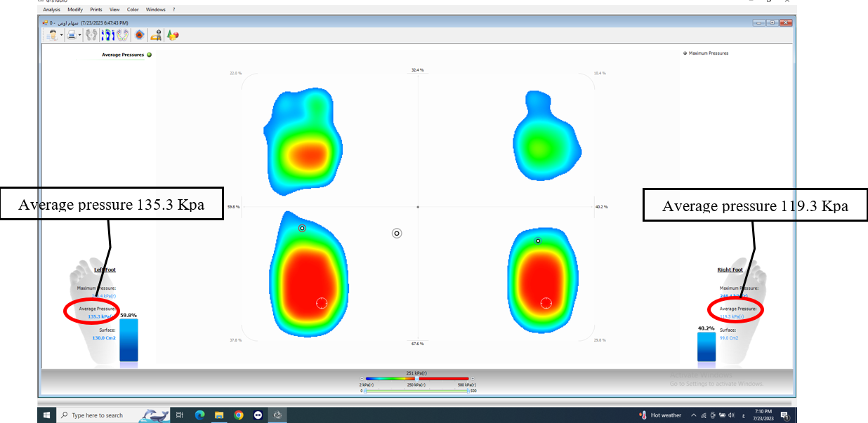Click the color scale slider thumb at 251 kPa
The width and height of the screenshot is (868, 423).
tap(417, 378)
